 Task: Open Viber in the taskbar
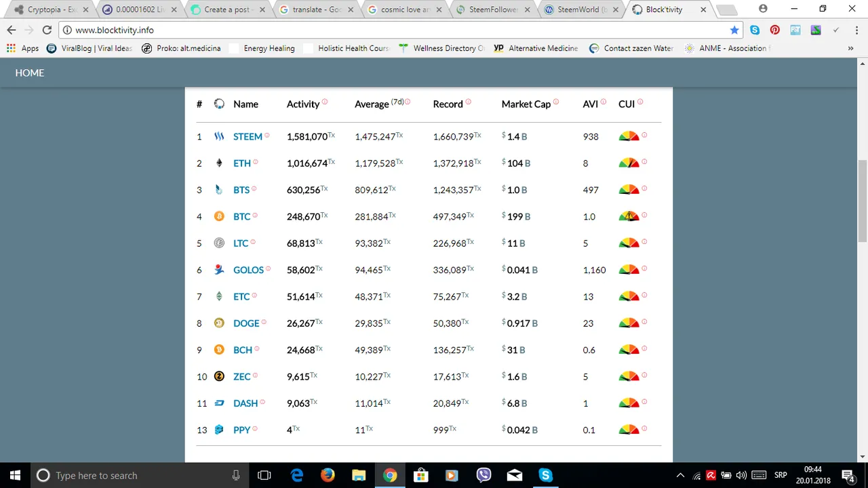484,475
